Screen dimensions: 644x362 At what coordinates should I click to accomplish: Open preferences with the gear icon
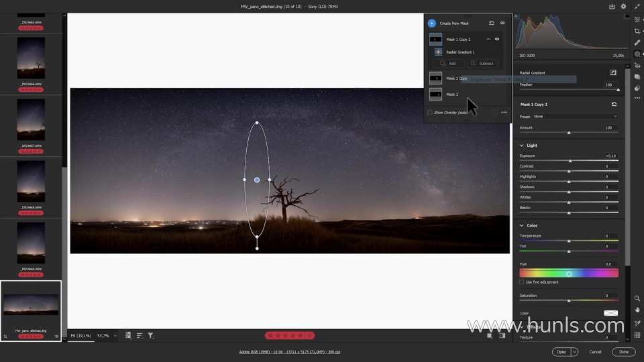(x=624, y=6)
